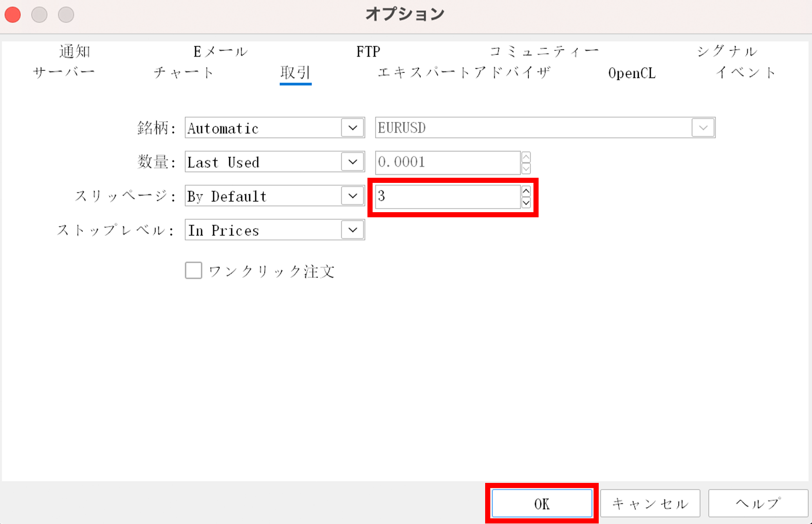
Task: Decrease slippage value with down arrow
Action: coord(526,202)
